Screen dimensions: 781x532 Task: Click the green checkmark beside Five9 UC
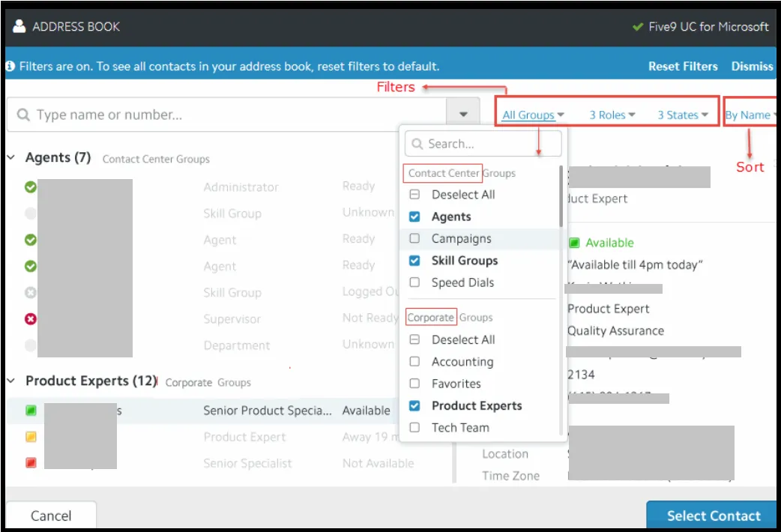coord(638,27)
